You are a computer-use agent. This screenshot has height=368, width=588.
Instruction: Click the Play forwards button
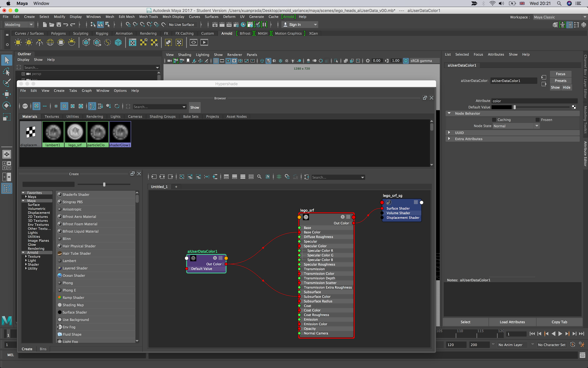[x=560, y=334]
